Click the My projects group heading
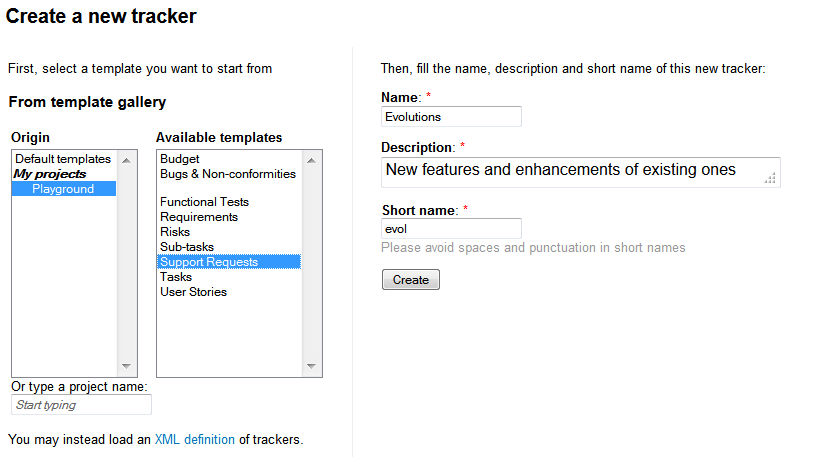This screenshot has width=817, height=457. coord(50,174)
